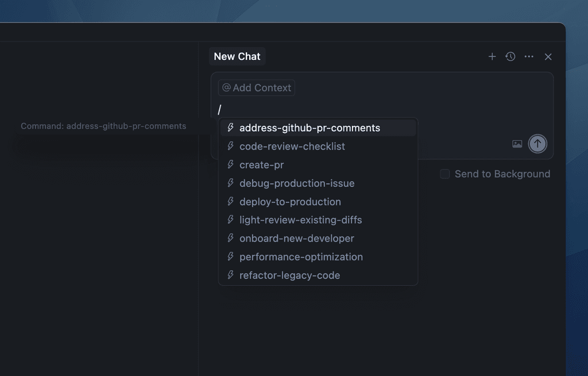Screen dimensions: 588x376
Task: Enable the Send to Background checkbox
Action: pos(444,174)
